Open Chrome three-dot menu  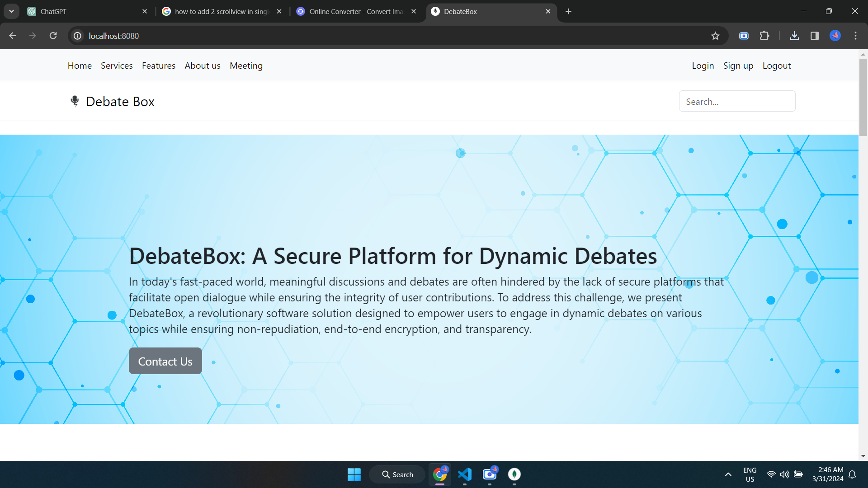(855, 36)
